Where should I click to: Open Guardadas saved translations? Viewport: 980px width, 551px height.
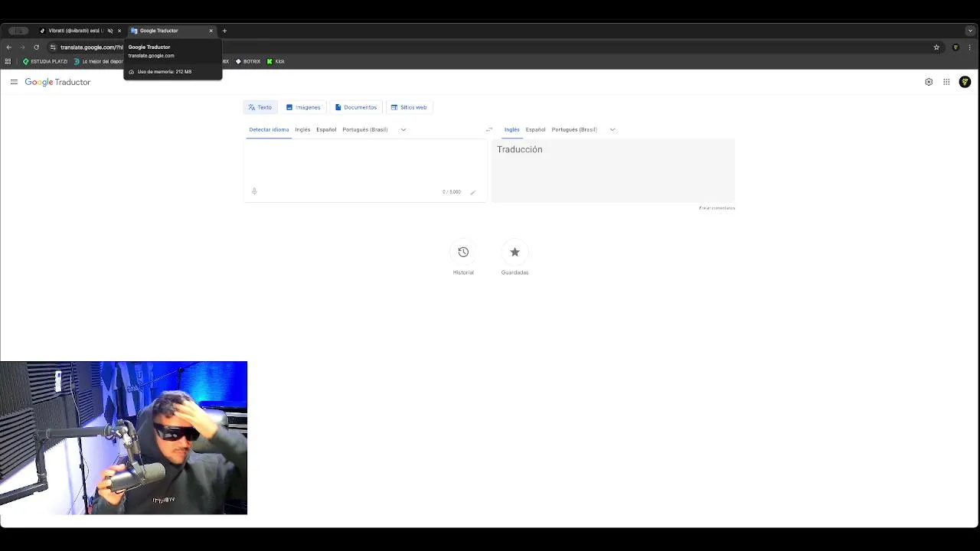pyautogui.click(x=514, y=259)
